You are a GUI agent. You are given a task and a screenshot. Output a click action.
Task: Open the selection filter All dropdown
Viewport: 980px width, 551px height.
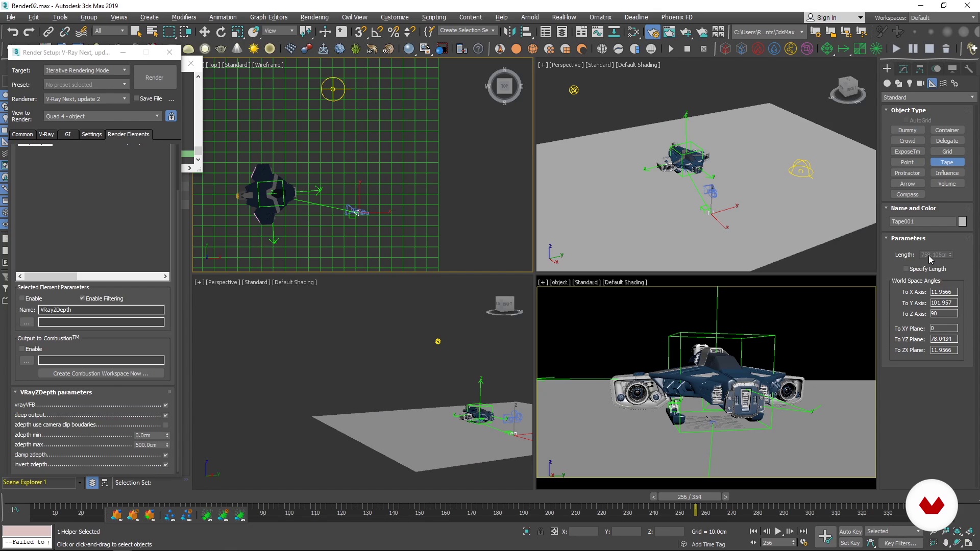[109, 31]
